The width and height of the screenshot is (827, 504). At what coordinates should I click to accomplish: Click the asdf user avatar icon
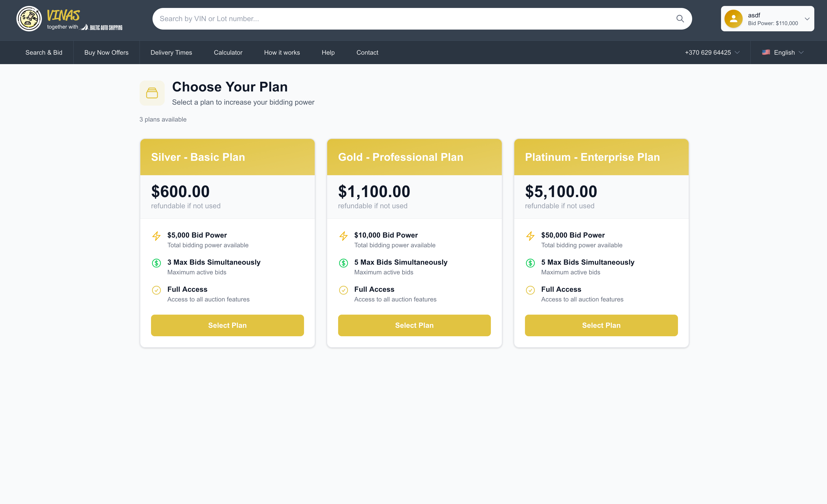point(733,19)
